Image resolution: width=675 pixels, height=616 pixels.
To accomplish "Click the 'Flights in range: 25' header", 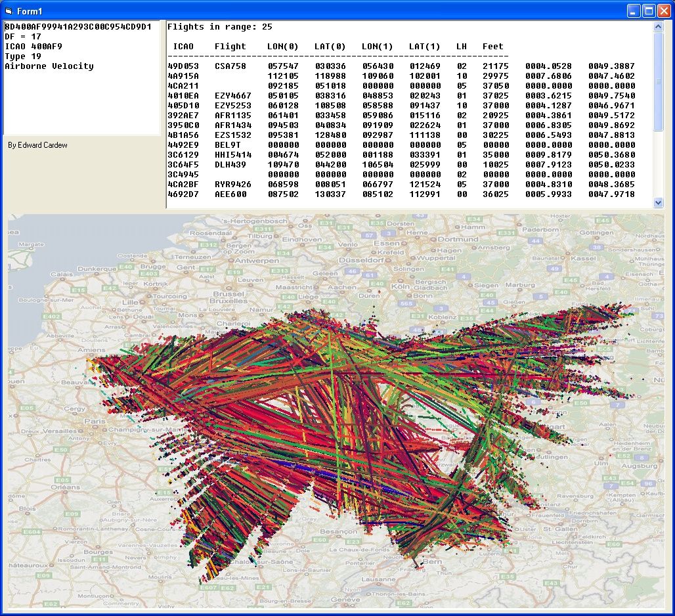I will [219, 27].
